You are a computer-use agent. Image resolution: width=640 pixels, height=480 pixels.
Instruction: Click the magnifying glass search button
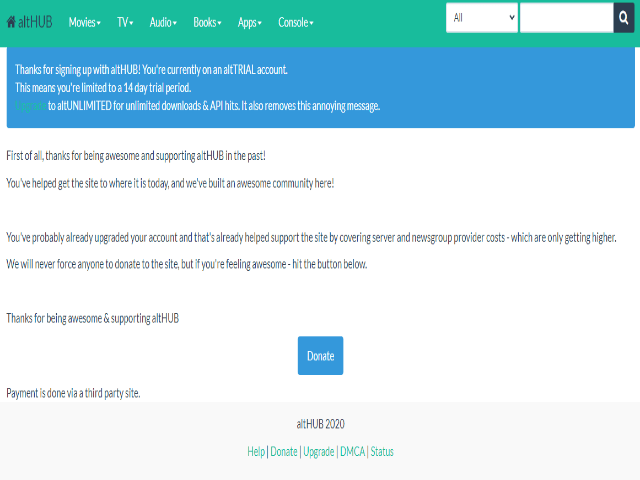[x=625, y=18]
